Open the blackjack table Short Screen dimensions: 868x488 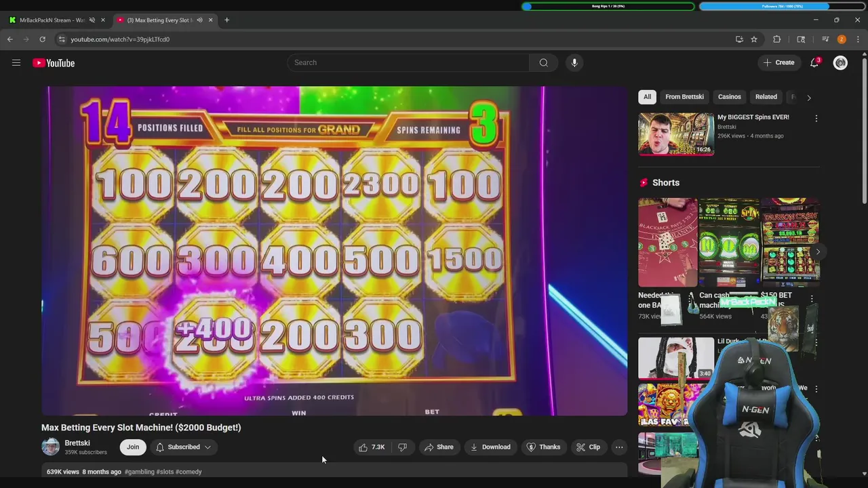[667, 242]
